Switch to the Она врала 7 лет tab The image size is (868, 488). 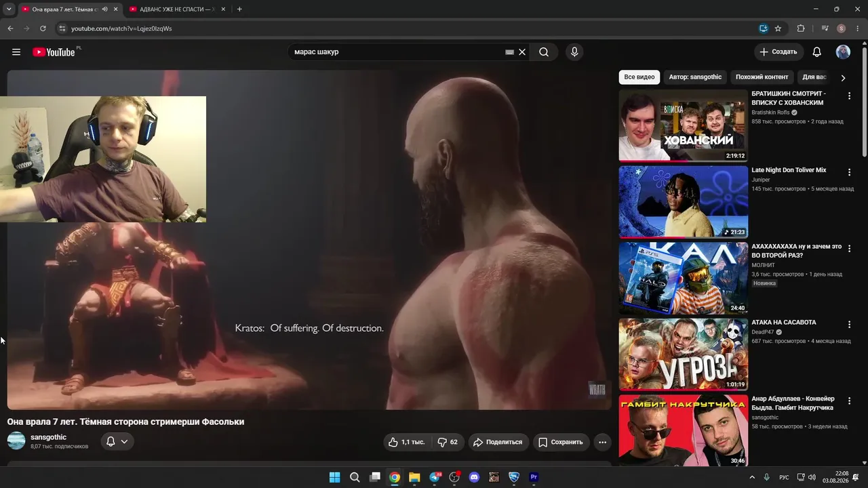tap(65, 9)
